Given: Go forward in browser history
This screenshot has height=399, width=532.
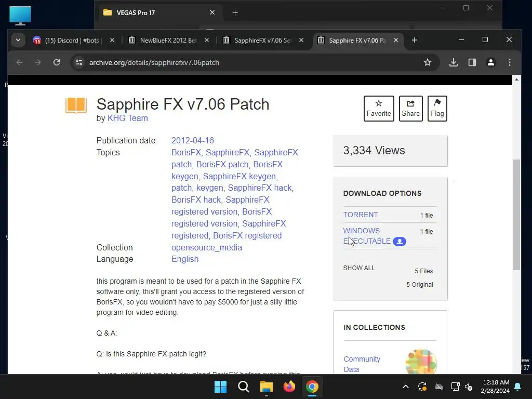Looking at the screenshot, I should pos(38,62).
